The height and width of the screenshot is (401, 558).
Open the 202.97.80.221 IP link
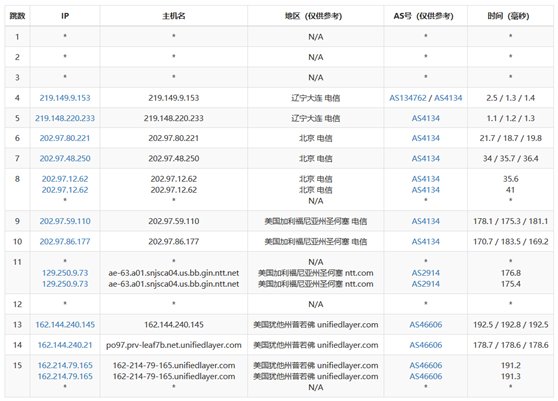pos(65,138)
